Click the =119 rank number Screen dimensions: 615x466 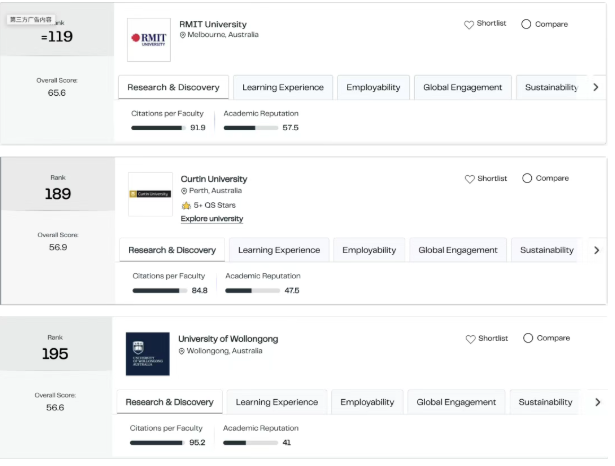pos(57,37)
